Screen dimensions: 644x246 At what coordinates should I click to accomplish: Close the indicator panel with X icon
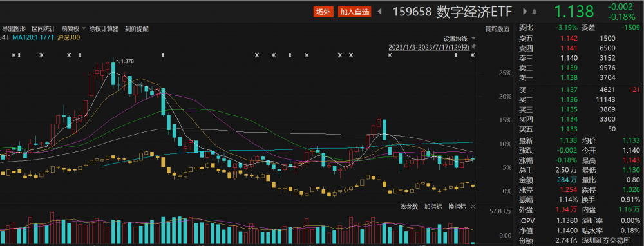point(473,207)
